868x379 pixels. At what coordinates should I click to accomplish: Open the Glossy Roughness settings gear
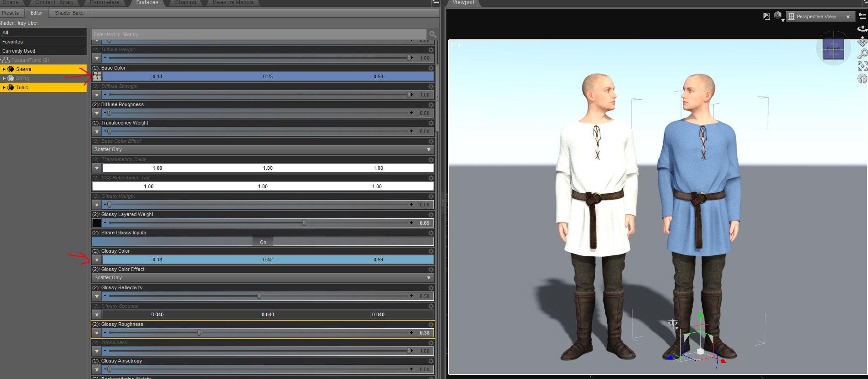click(x=431, y=325)
